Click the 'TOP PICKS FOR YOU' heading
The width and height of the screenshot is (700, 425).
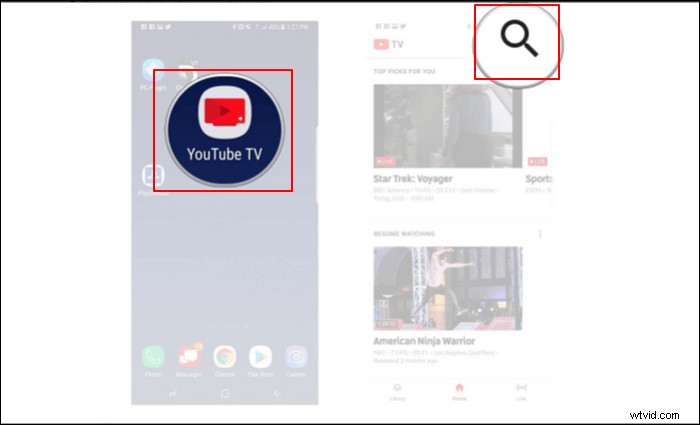[404, 71]
